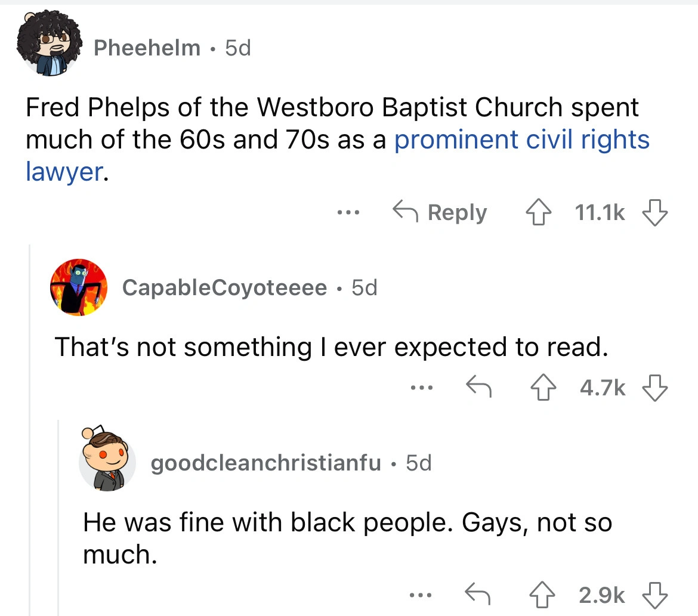This screenshot has height=616, width=698.
Task: Open the "prominent civil rights lawyer" link
Action: coord(521,139)
